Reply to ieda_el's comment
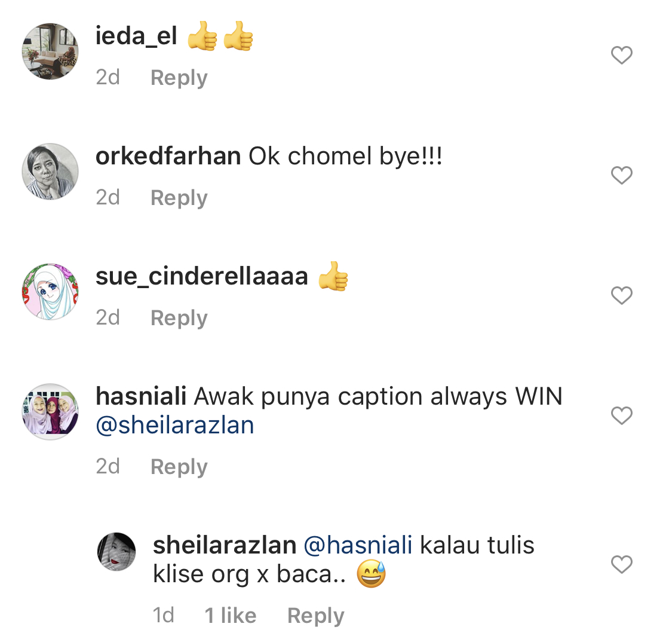This screenshot has width=672, height=642. [179, 78]
